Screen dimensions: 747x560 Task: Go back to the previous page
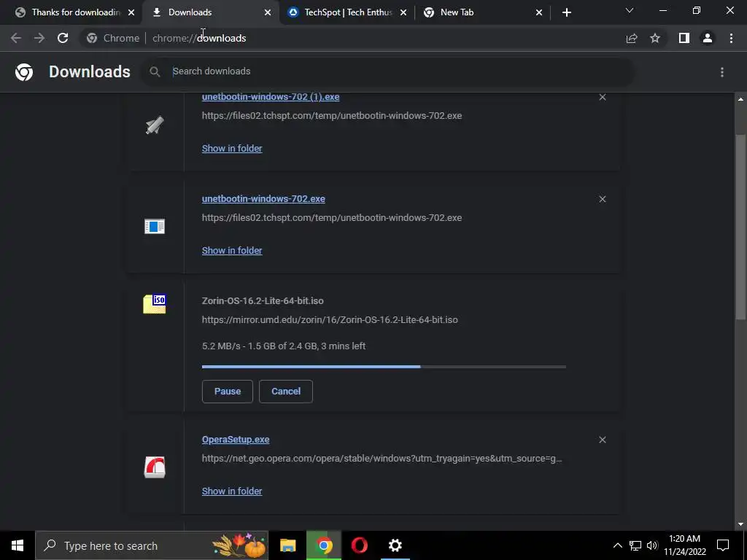16,38
